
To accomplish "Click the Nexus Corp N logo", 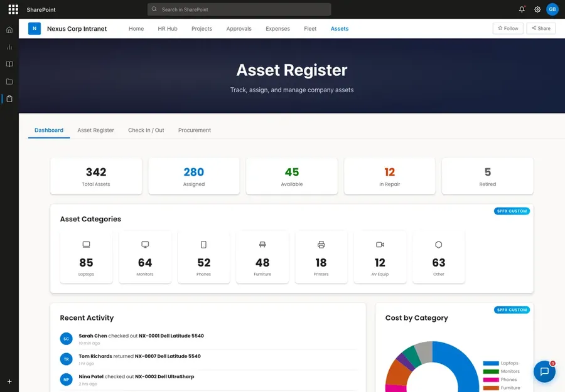I will [35, 28].
